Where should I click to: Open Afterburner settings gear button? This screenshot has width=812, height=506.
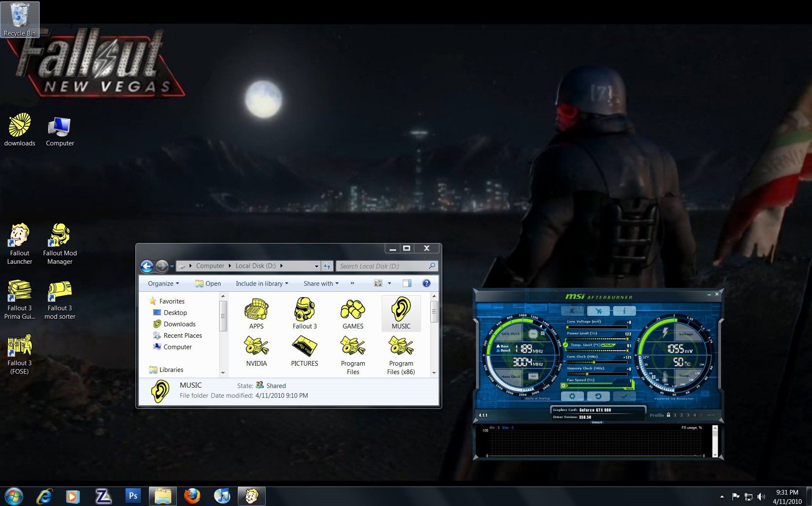[x=572, y=396]
